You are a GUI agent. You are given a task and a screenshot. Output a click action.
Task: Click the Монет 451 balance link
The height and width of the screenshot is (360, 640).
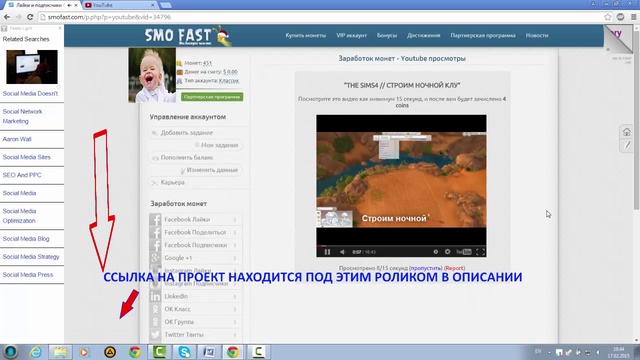click(x=207, y=63)
